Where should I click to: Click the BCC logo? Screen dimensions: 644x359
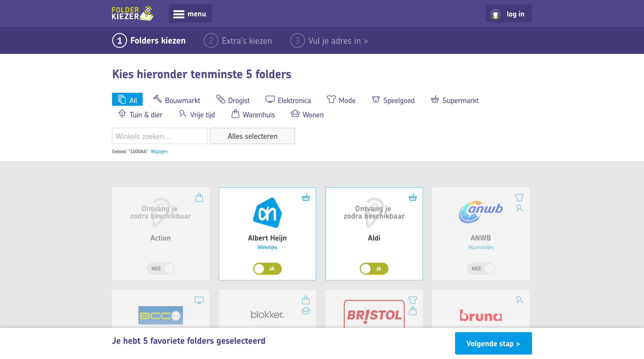coord(161,315)
